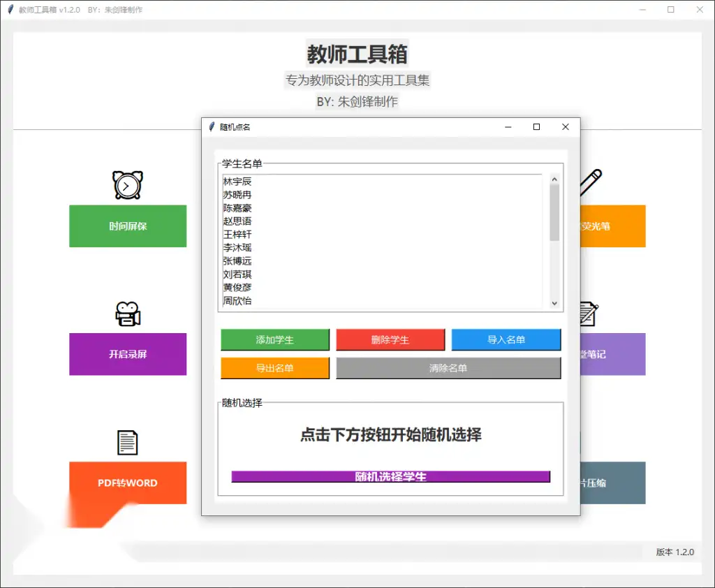The image size is (715, 588).
Task: Open PDF转WORD from the orange tile
Action: point(128,483)
